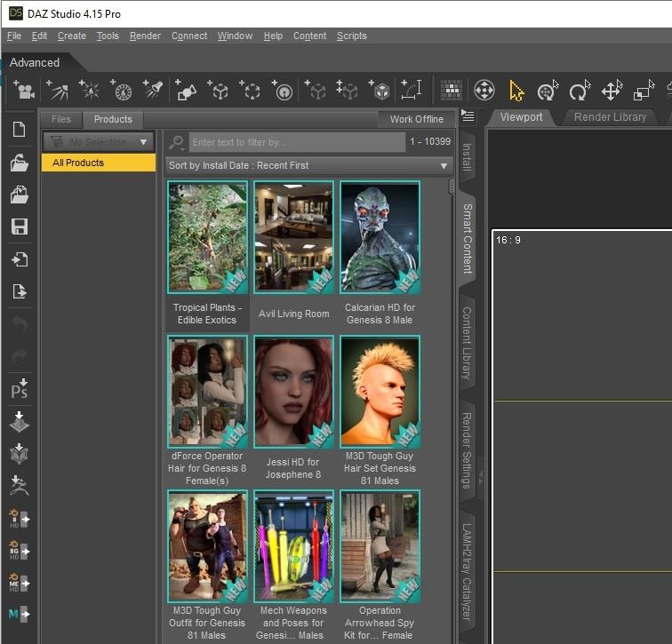Open the pane options menu beside Viewport

pos(468,117)
